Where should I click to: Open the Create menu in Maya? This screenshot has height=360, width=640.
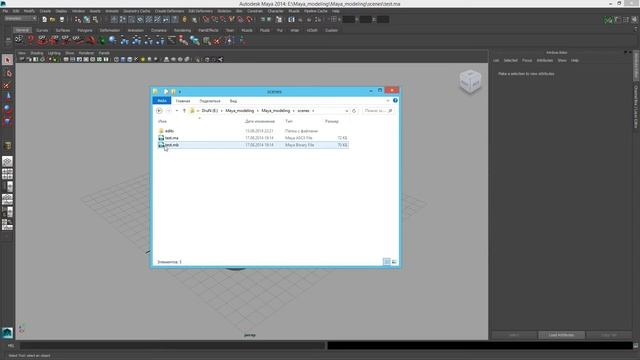[x=45, y=11]
